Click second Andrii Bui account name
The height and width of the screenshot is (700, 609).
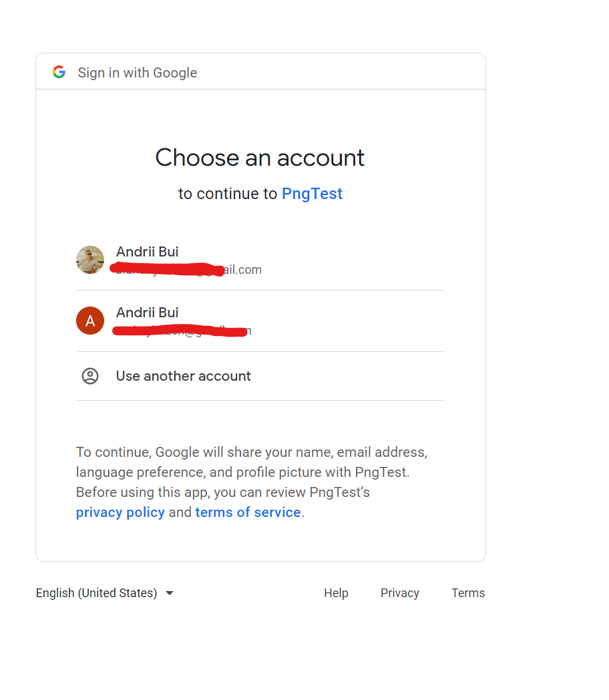pyautogui.click(x=147, y=313)
